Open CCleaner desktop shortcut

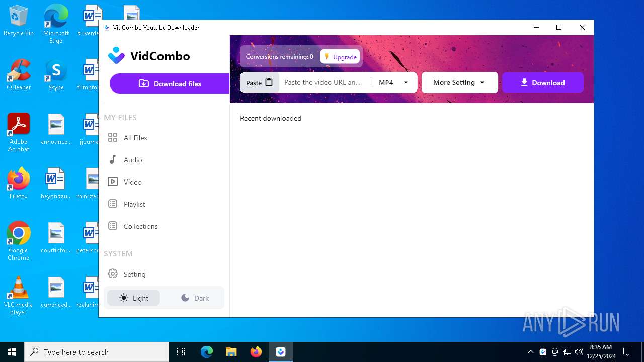[x=19, y=75]
